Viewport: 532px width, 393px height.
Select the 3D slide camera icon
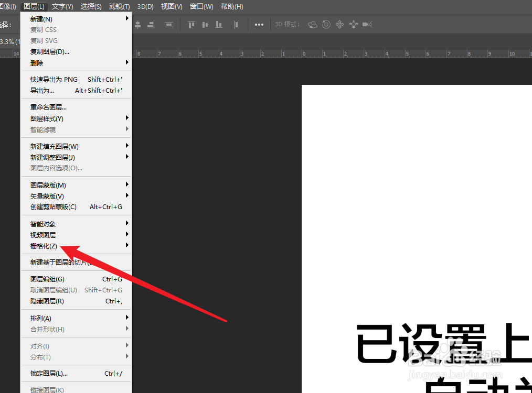[x=353, y=25]
